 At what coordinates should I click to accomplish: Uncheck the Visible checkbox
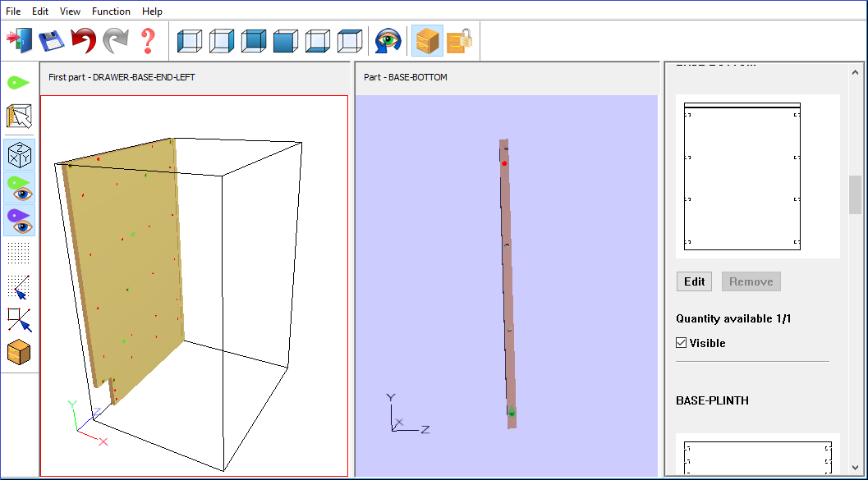(682, 343)
